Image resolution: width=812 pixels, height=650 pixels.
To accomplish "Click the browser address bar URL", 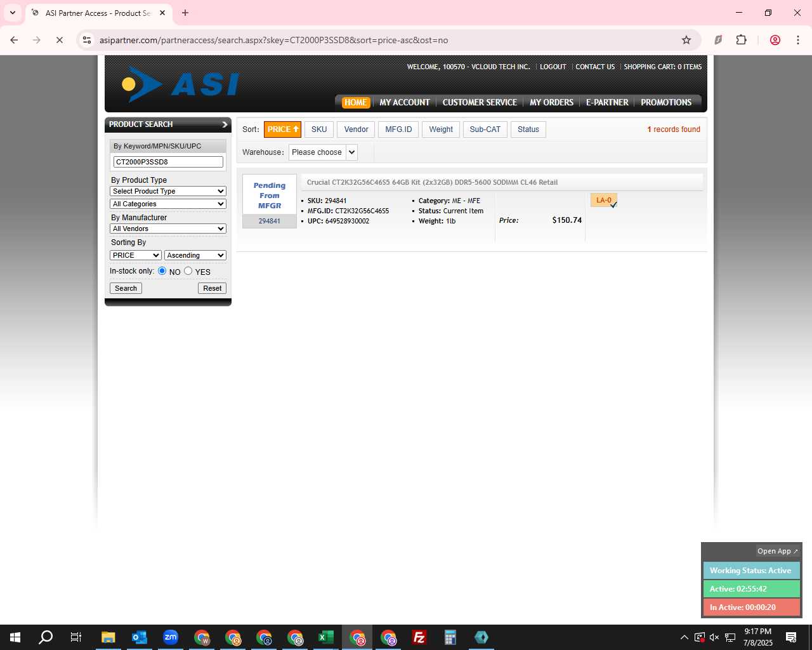I will coord(273,40).
